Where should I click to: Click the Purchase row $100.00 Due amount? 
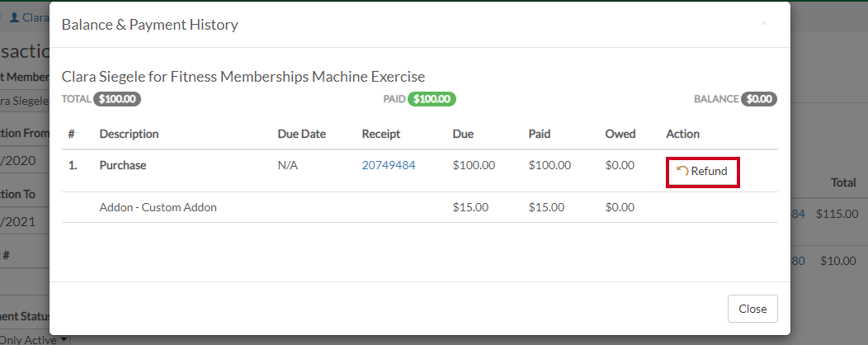(x=474, y=165)
